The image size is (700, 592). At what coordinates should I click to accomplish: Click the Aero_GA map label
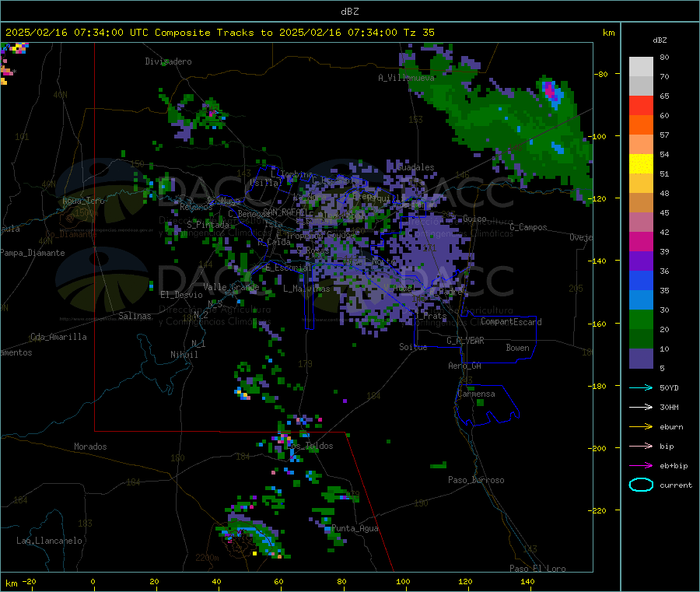(x=464, y=366)
